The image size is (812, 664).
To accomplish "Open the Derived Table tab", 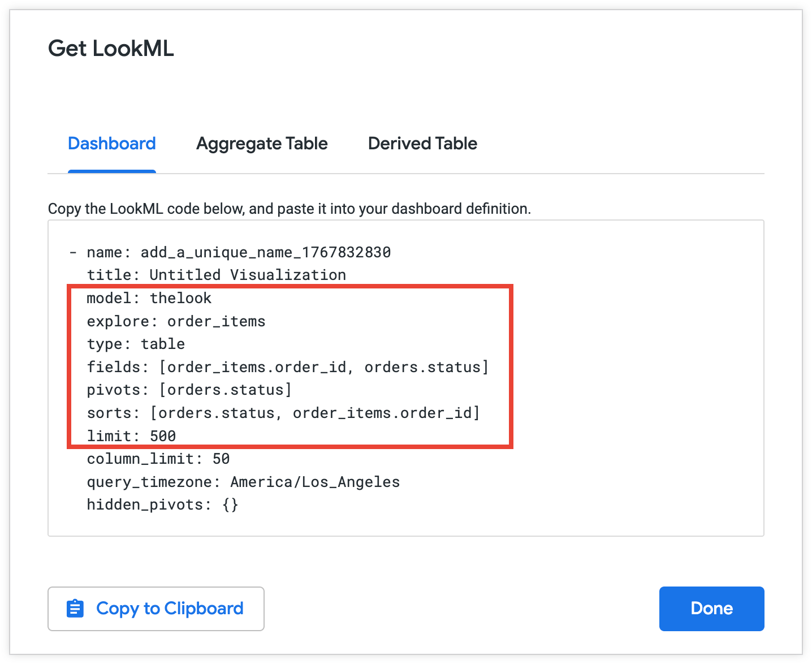I will [422, 144].
